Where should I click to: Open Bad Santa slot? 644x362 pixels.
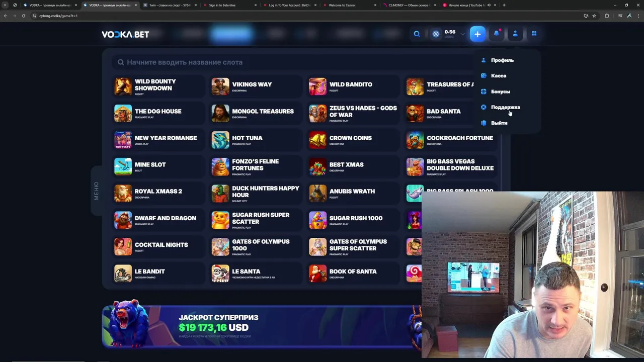(x=439, y=113)
